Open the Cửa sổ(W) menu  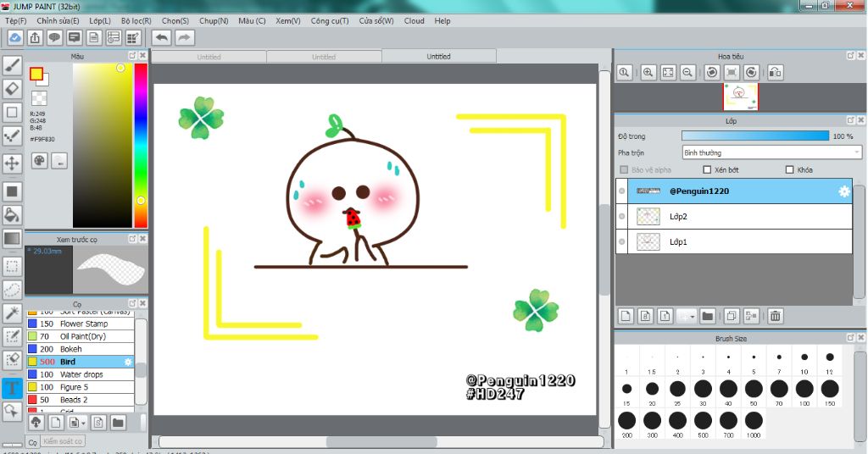(x=376, y=21)
